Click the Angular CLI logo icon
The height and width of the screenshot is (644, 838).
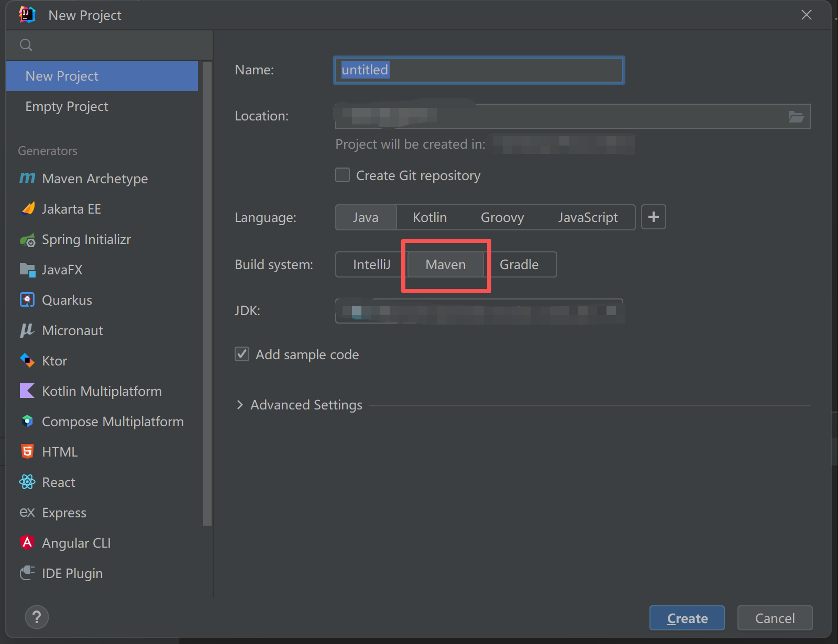click(27, 542)
